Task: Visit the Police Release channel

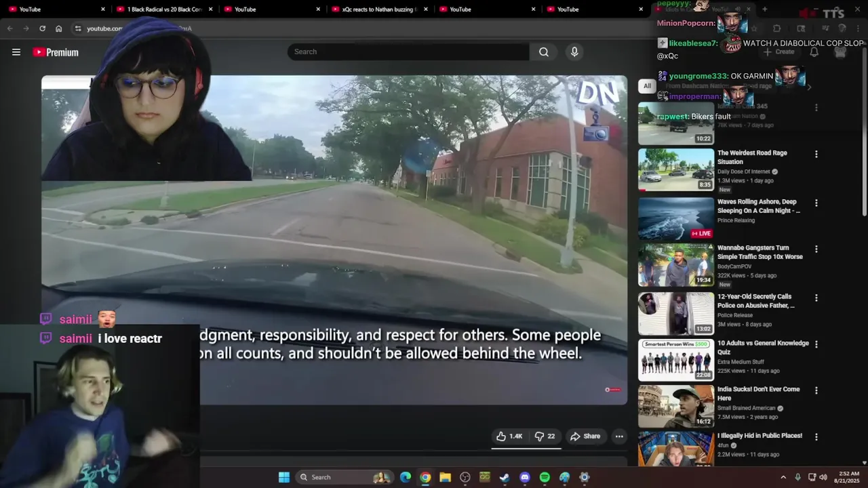Action: click(735, 315)
